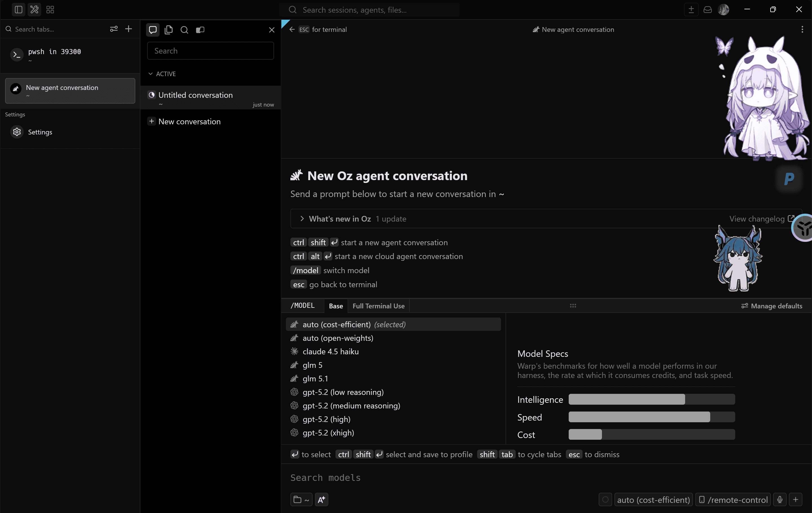This screenshot has width=812, height=513.
Task: Click the conversation Search box
Action: 210,50
